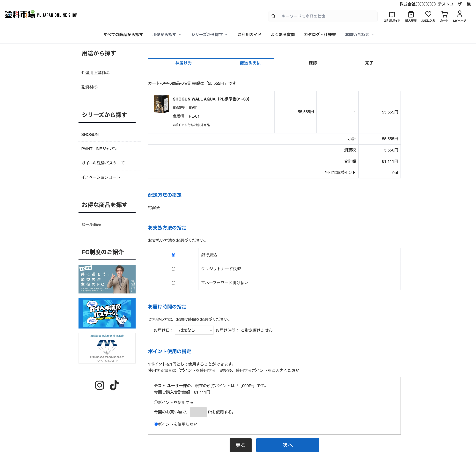Open the Instagram icon in sidebar
Image resolution: width=476 pixels, height=470 pixels.
[x=99, y=385]
